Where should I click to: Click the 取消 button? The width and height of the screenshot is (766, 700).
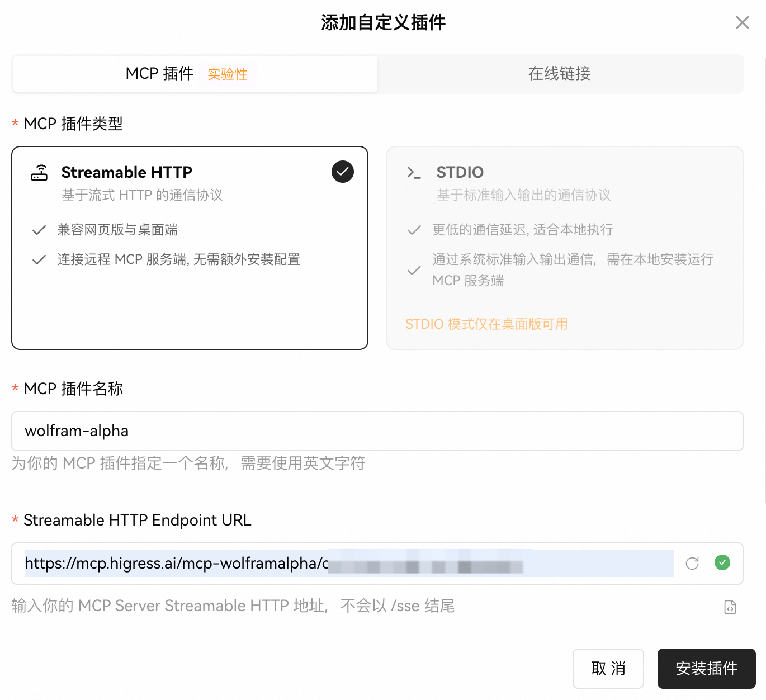[x=608, y=668]
